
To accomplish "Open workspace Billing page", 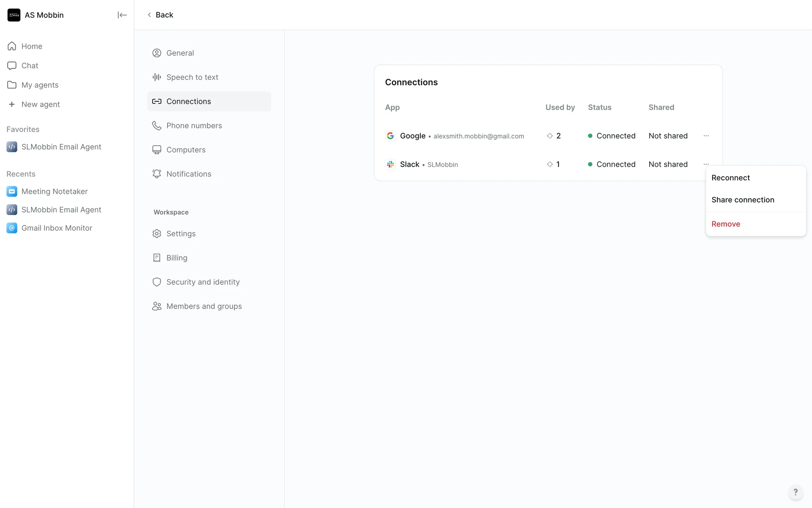I will pyautogui.click(x=176, y=258).
